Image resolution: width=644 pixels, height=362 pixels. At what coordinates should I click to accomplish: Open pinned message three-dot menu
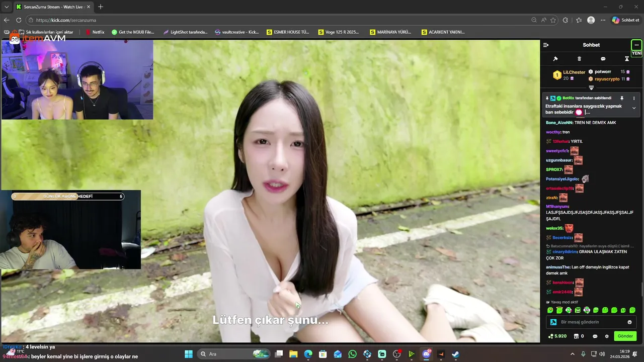pyautogui.click(x=634, y=98)
